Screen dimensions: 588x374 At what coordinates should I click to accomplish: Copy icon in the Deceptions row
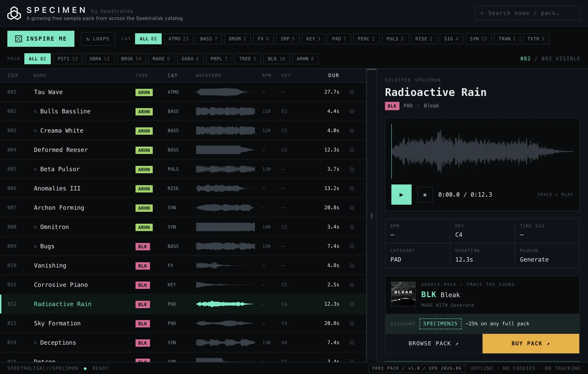pyautogui.click(x=352, y=343)
